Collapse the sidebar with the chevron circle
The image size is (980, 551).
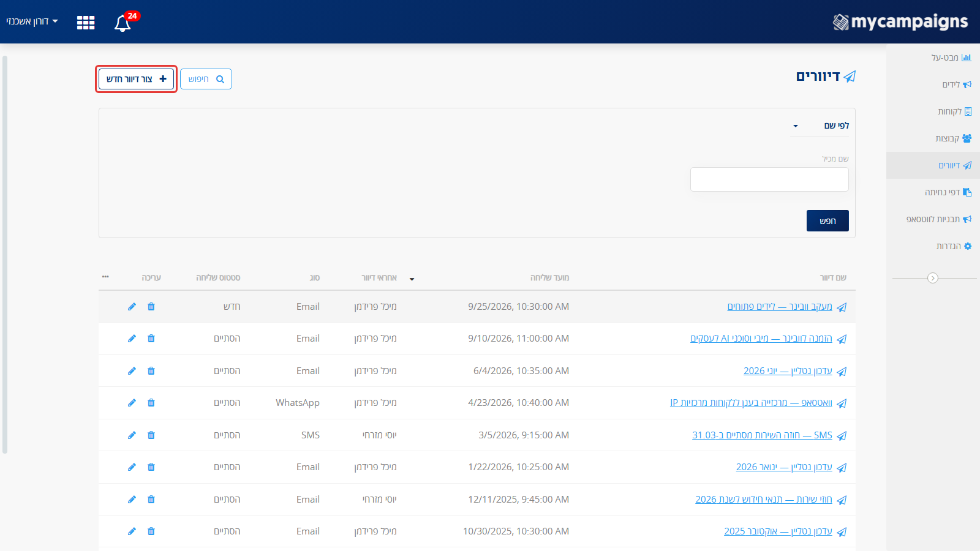933,278
